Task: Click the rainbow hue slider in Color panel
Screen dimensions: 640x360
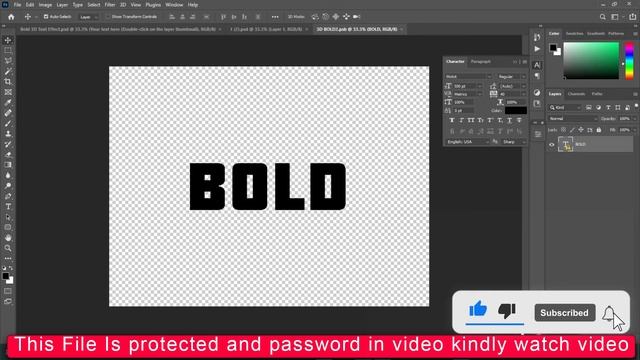Action: tap(629, 61)
